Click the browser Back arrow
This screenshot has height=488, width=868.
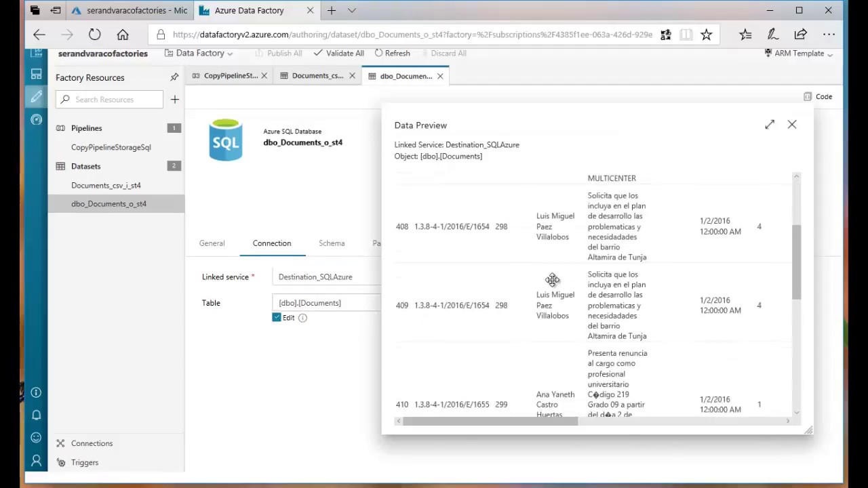(39, 35)
